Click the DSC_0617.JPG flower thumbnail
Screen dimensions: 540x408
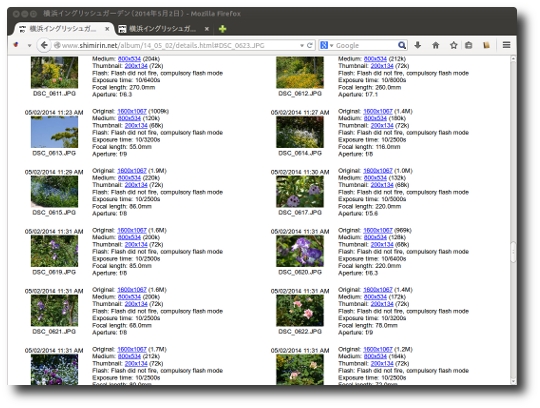tap(300, 191)
